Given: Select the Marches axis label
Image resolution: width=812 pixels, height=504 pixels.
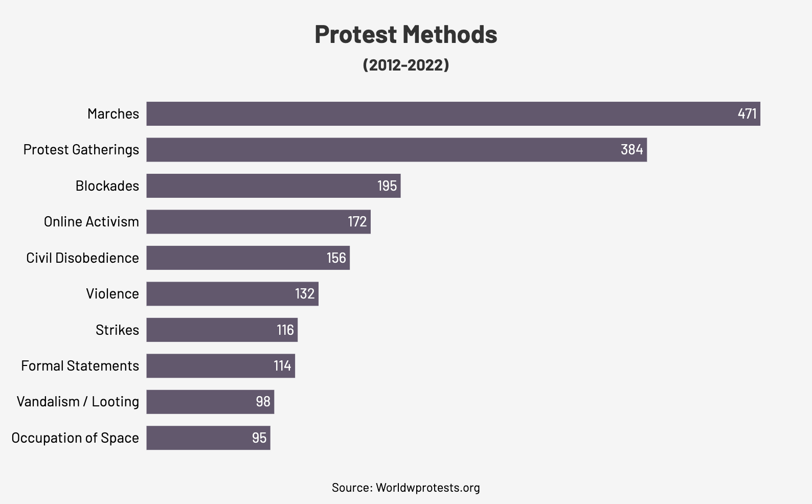Looking at the screenshot, I should pyautogui.click(x=113, y=113).
